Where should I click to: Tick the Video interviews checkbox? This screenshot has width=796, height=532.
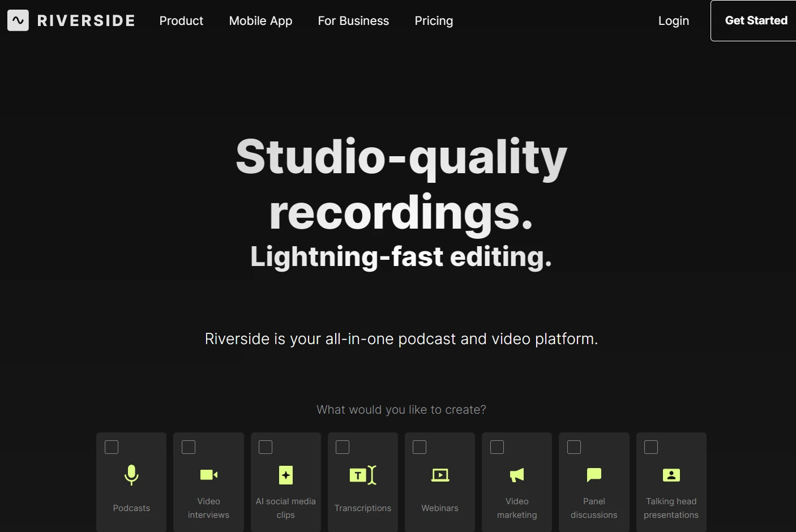pos(189,447)
